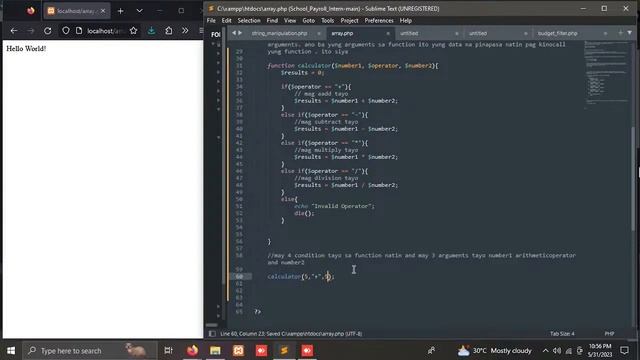Switch to string_manipulation.php tab
640x360 pixels.
pyautogui.click(x=279, y=33)
